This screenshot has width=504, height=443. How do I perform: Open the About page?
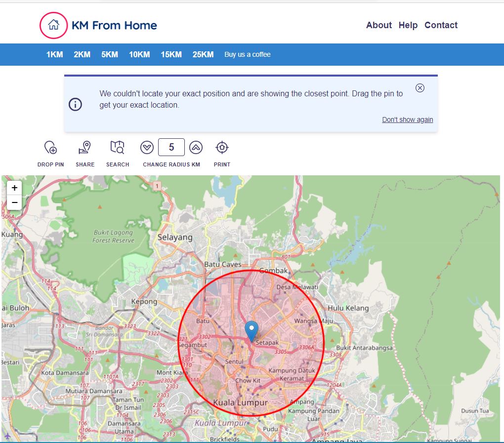pos(379,25)
